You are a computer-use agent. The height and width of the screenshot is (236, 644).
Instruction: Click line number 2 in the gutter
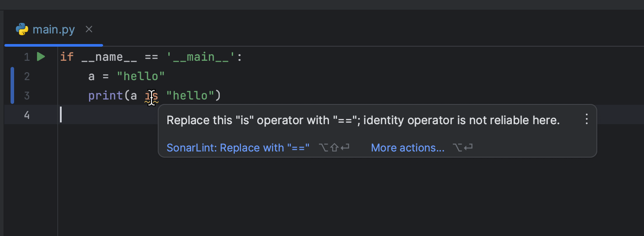27,77
